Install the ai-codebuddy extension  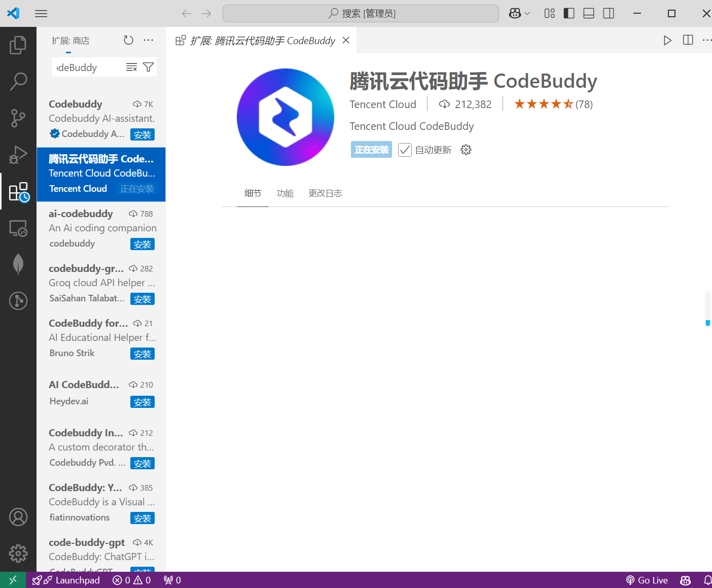pos(143,244)
